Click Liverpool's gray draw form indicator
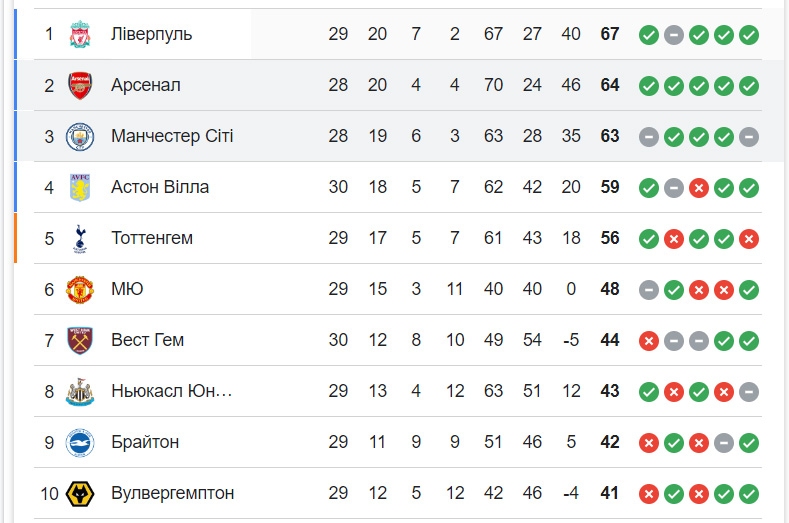The height and width of the screenshot is (523, 789). tap(674, 35)
